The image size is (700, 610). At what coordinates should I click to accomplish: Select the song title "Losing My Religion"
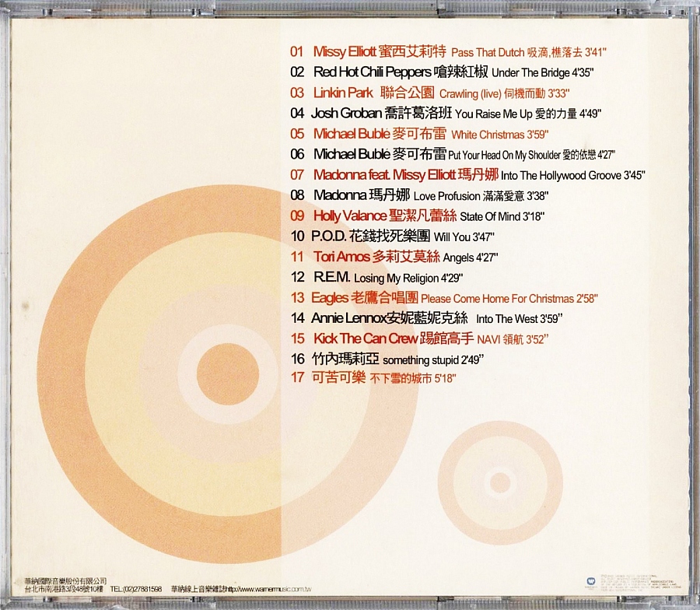[397, 279]
